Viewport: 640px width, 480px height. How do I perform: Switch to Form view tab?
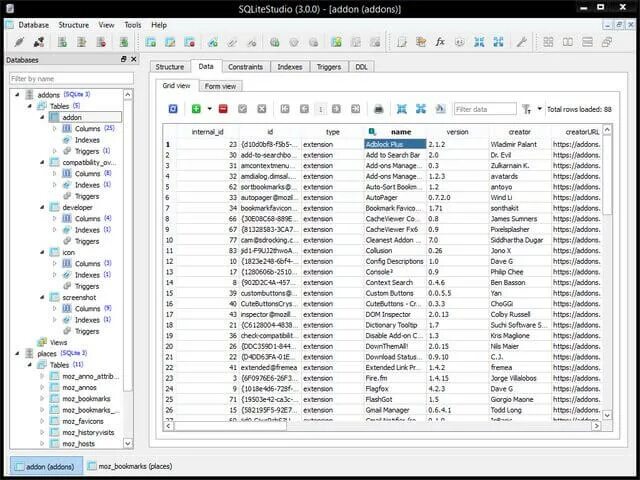(220, 87)
